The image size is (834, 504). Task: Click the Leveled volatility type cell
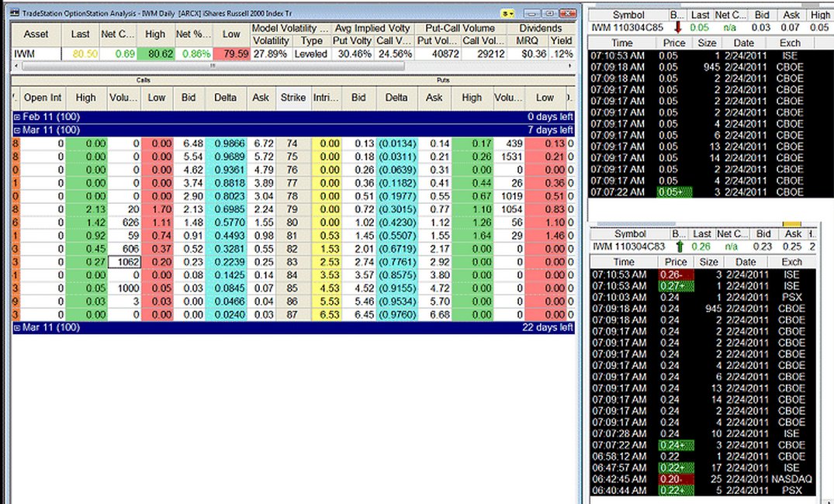[310, 54]
